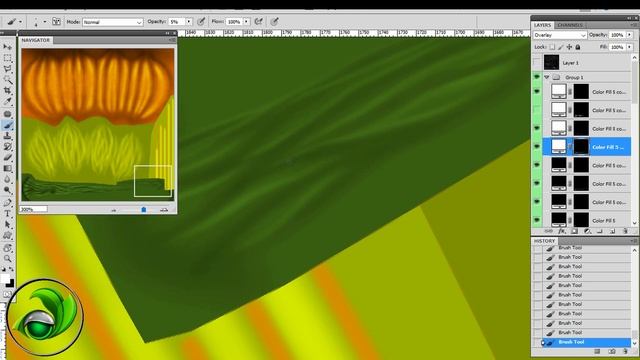Screen dimensions: 640x360
Task: Select the Rectangular Marquee tool
Action: (x=7, y=58)
